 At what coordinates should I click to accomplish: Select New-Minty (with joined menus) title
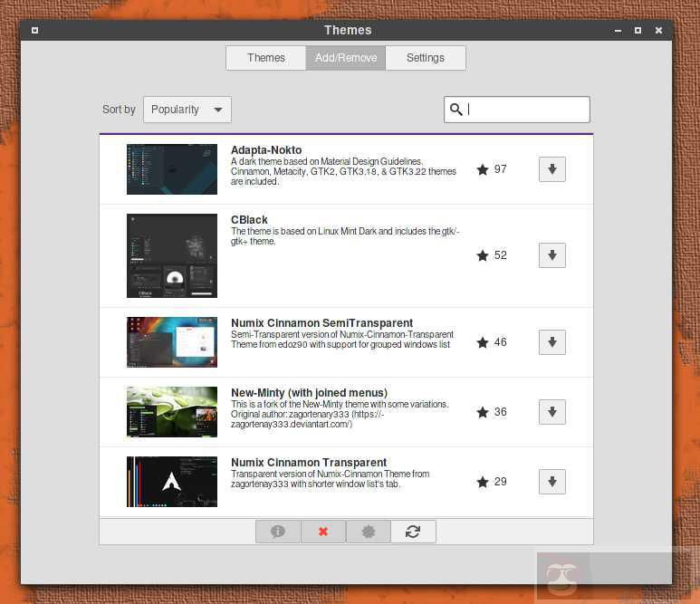(309, 392)
